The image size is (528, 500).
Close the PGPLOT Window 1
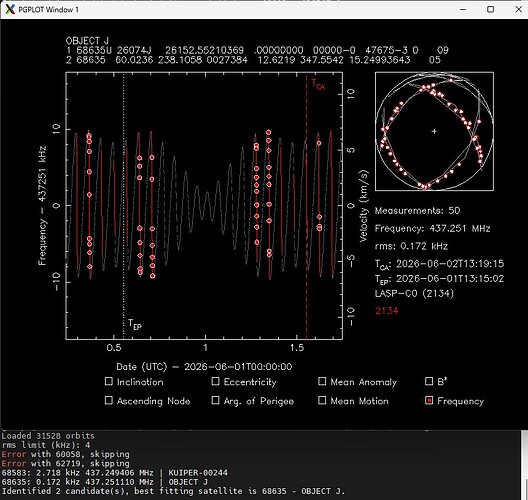[x=519, y=9]
